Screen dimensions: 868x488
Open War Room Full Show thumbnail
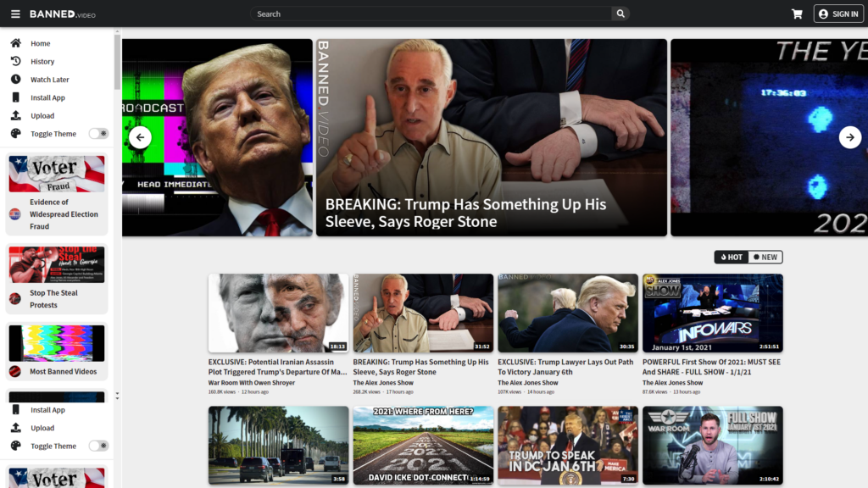[x=712, y=446]
